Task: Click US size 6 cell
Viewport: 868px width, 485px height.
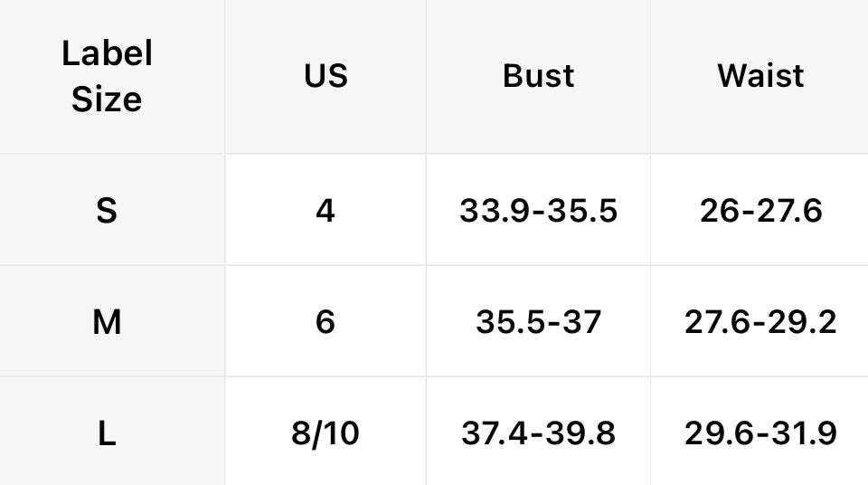Action: click(325, 321)
